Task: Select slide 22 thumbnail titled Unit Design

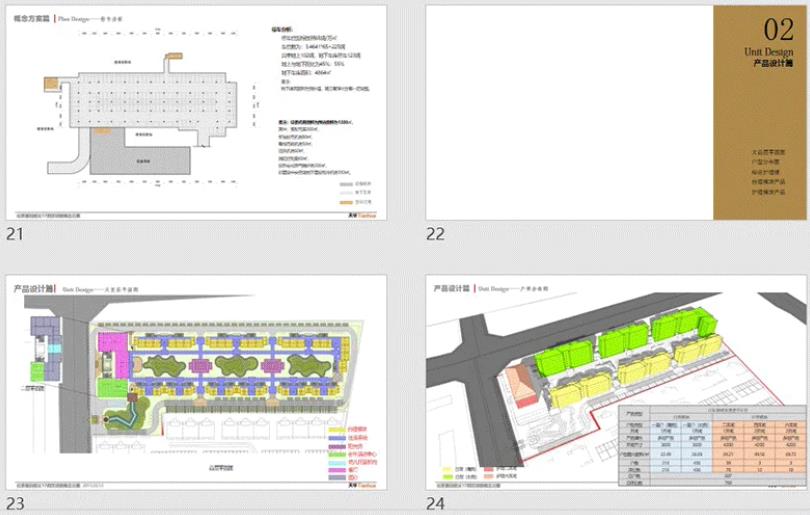Action: 616,113
